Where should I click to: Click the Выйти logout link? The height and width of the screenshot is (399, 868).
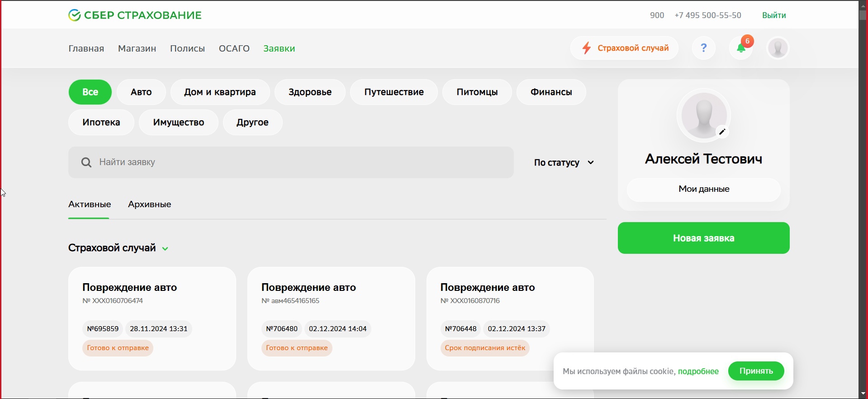point(774,16)
